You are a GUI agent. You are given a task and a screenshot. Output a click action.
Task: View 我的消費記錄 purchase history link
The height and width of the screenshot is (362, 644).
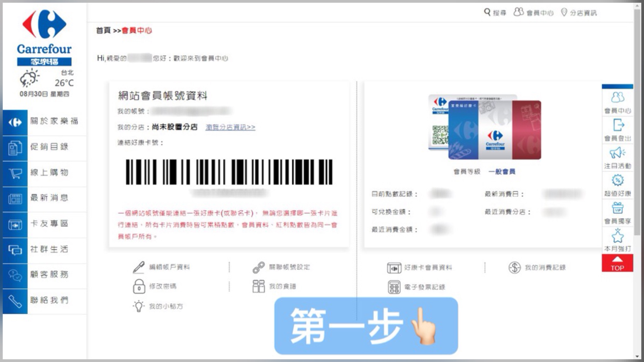click(x=545, y=268)
